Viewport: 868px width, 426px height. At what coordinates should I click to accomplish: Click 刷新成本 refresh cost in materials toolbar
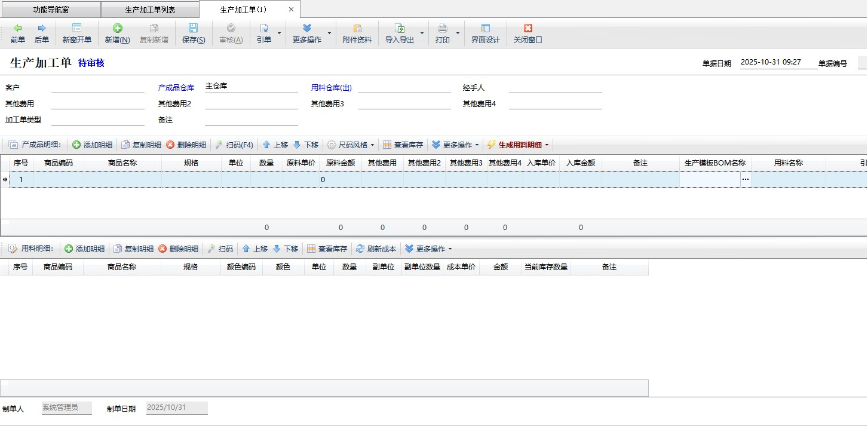click(376, 249)
